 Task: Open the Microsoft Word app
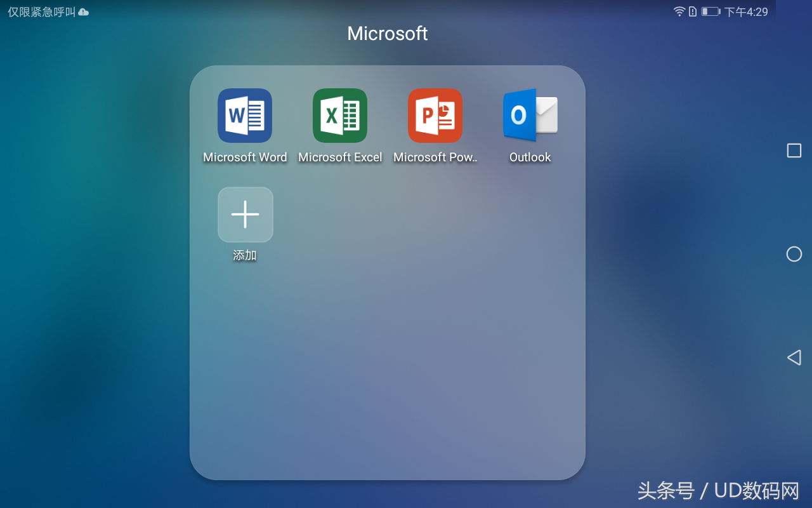pos(245,116)
